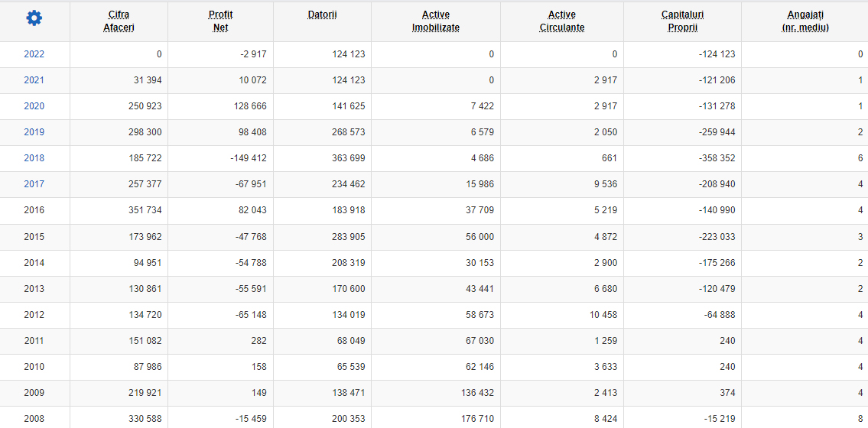Click the 56 000 fixed assets value
868x428 pixels.
[479, 237]
